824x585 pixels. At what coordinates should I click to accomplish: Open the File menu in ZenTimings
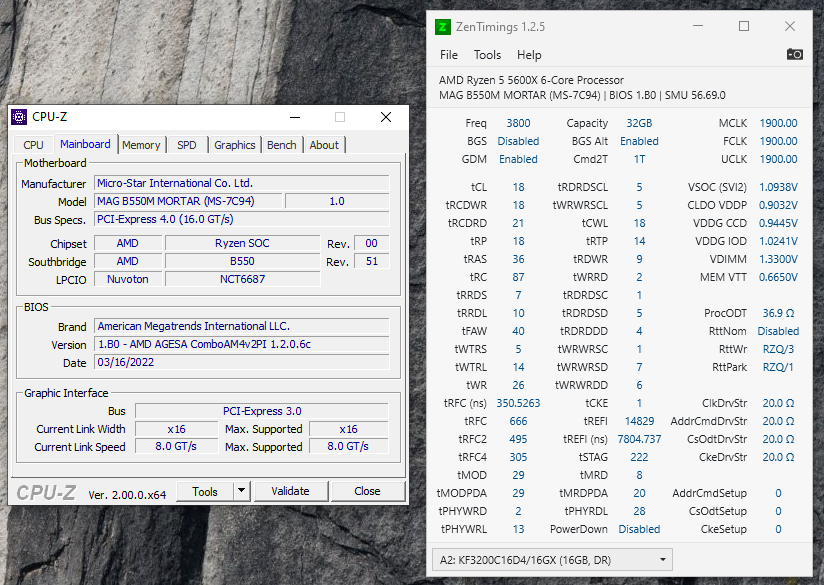coord(449,55)
